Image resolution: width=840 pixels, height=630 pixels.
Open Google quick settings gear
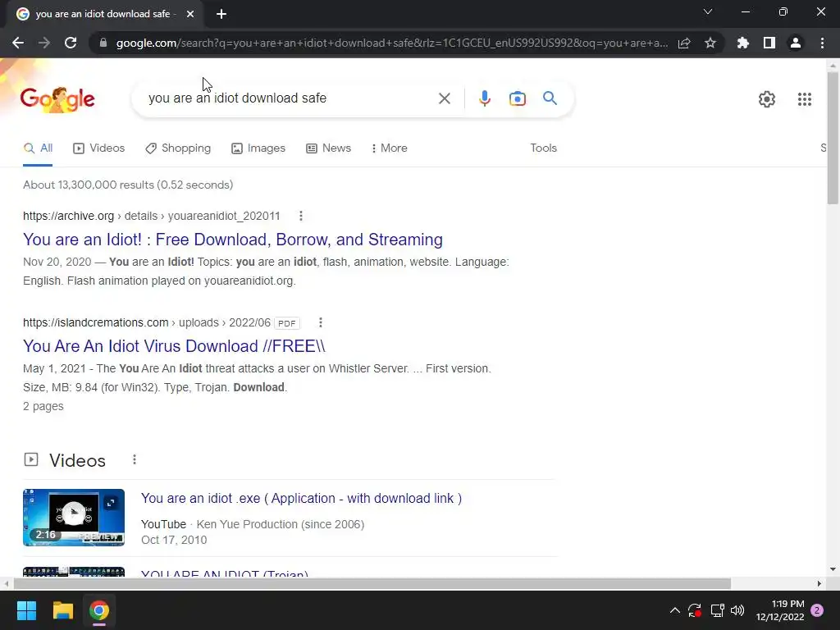[767, 99]
